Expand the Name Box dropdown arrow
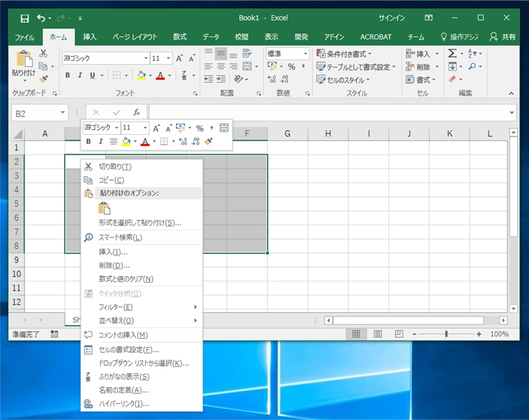 [63, 113]
